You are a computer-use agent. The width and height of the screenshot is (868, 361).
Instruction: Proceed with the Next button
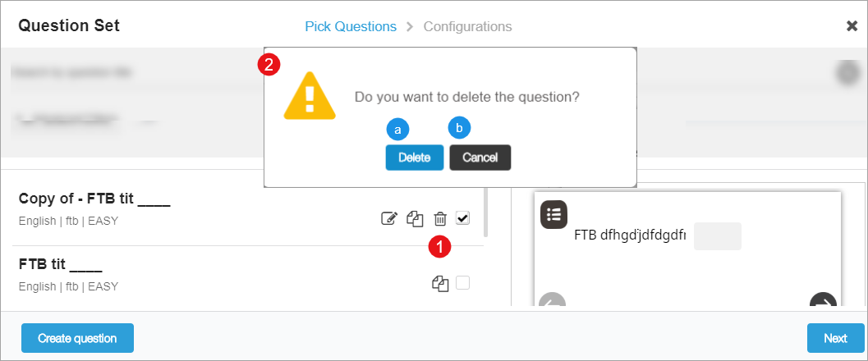pyautogui.click(x=835, y=338)
